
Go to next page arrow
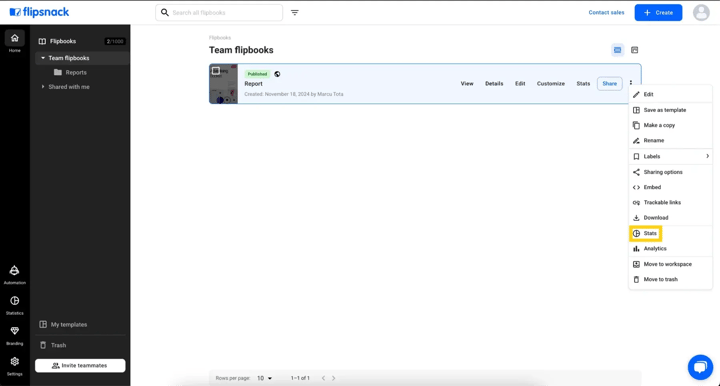pyautogui.click(x=334, y=378)
